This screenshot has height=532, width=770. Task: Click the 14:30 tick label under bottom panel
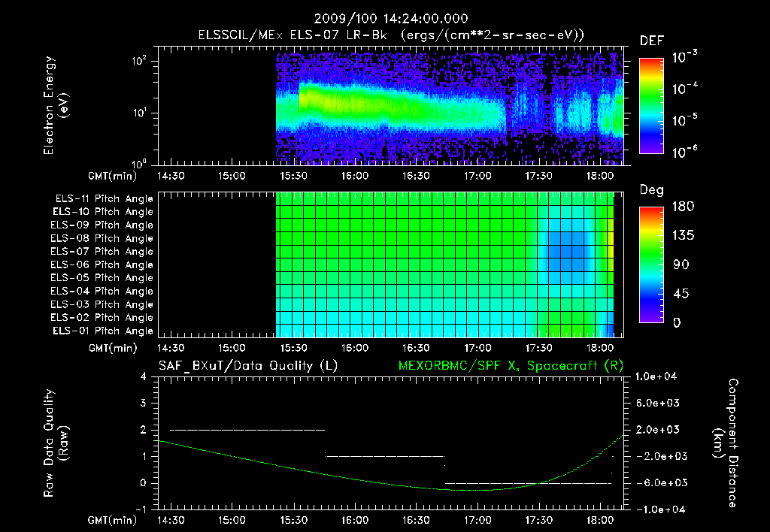tap(171, 520)
